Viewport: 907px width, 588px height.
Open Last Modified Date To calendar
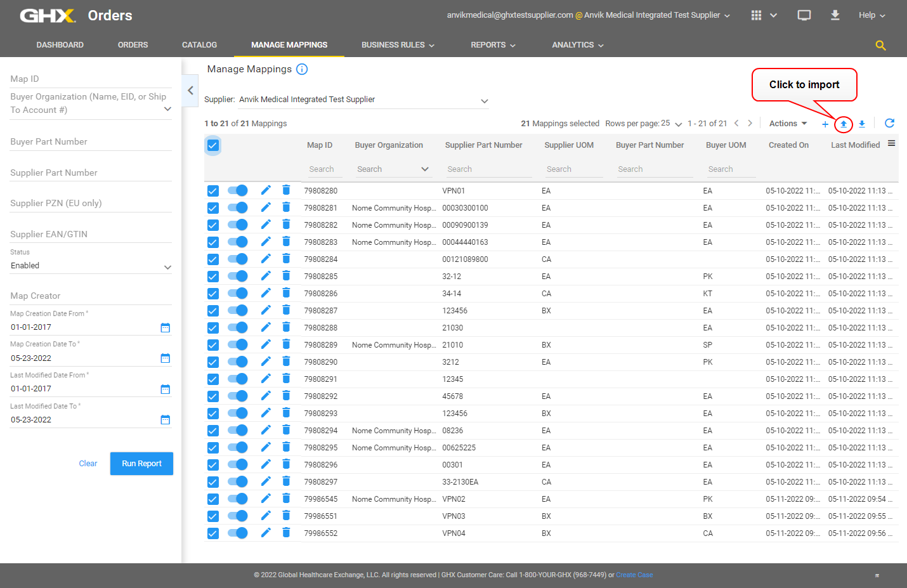tap(166, 419)
